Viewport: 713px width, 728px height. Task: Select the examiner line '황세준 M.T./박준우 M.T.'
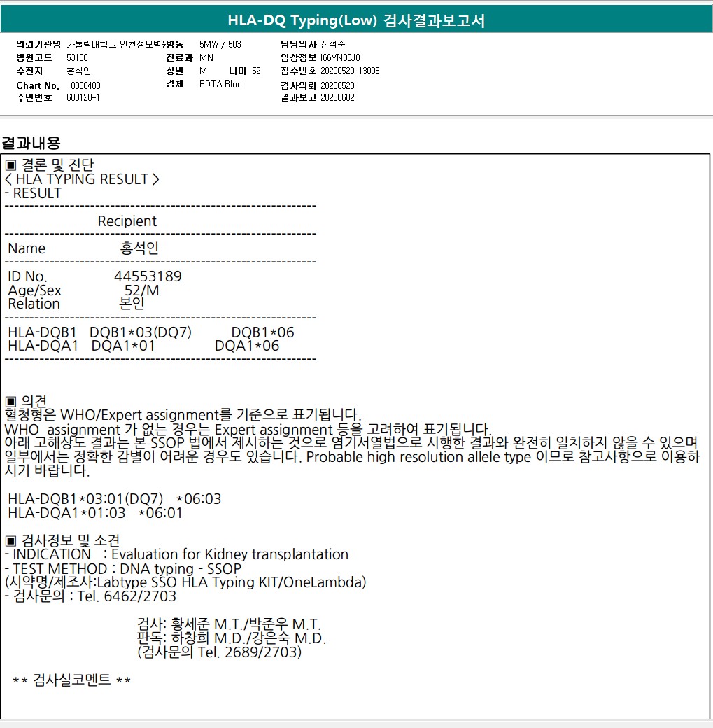[246, 624]
